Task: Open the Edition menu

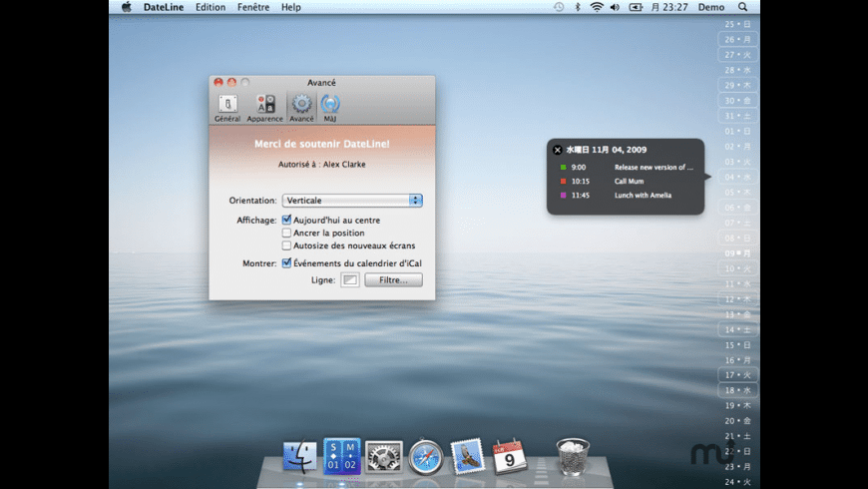Action: tap(211, 7)
